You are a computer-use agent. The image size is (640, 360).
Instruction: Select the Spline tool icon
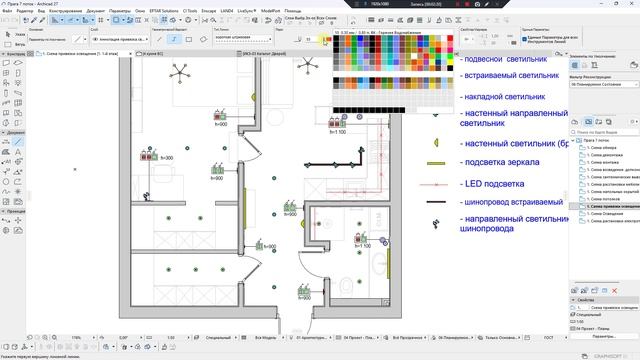pyautogui.click(x=6, y=192)
